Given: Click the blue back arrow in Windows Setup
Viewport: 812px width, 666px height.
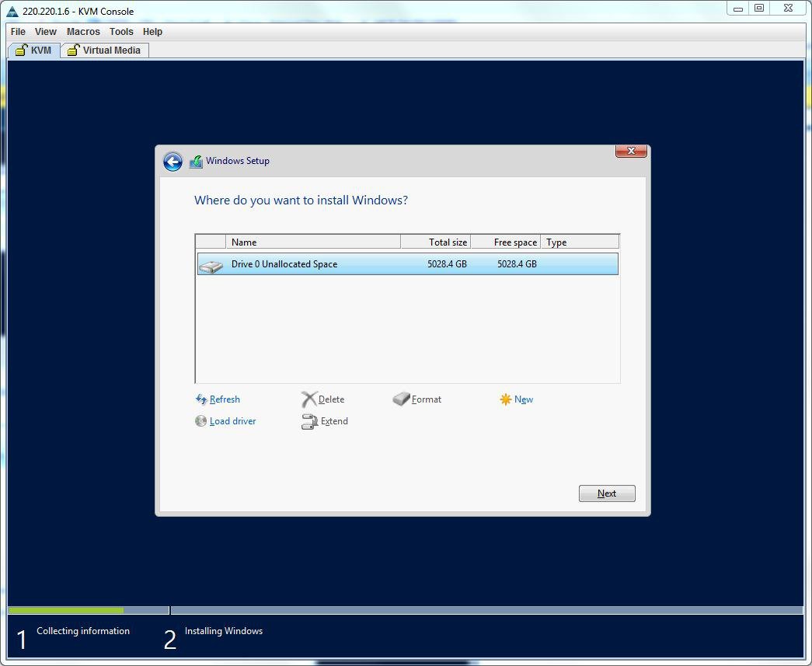Looking at the screenshot, I should 173,162.
